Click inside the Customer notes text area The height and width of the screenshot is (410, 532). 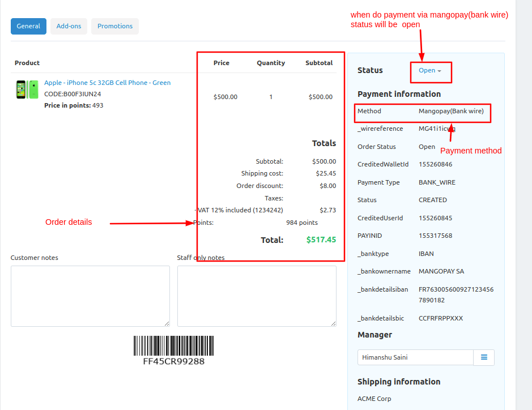pos(90,296)
